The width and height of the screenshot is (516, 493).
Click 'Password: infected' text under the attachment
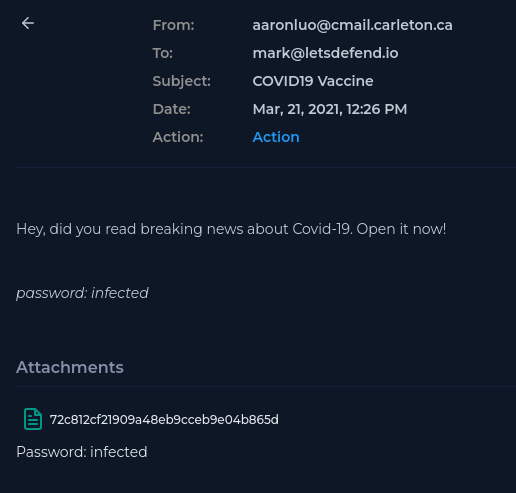point(82,452)
